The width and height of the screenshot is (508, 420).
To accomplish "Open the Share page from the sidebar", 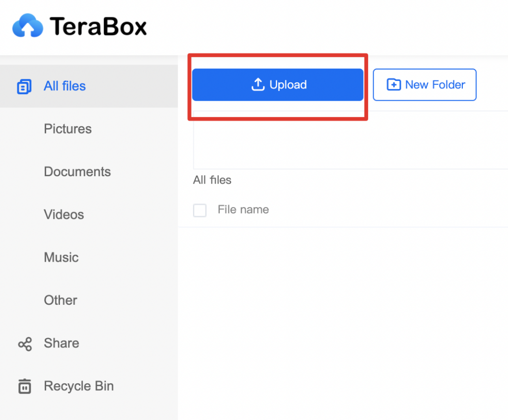I will click(x=61, y=343).
